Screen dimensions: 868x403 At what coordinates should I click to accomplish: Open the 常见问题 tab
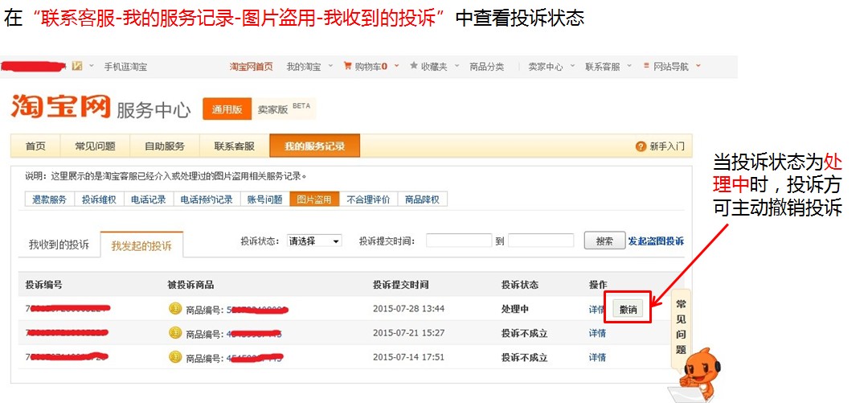[95, 146]
